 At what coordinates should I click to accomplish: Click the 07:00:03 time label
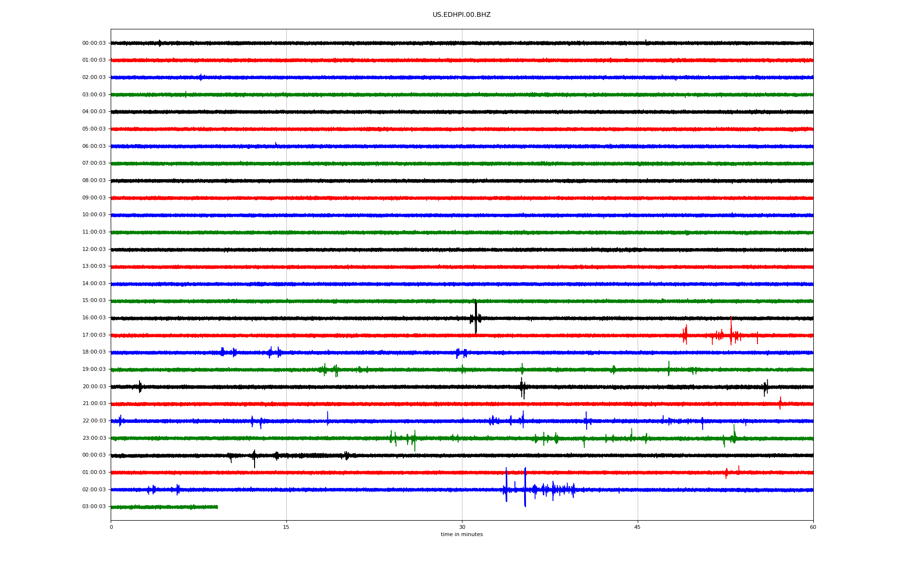coord(94,163)
